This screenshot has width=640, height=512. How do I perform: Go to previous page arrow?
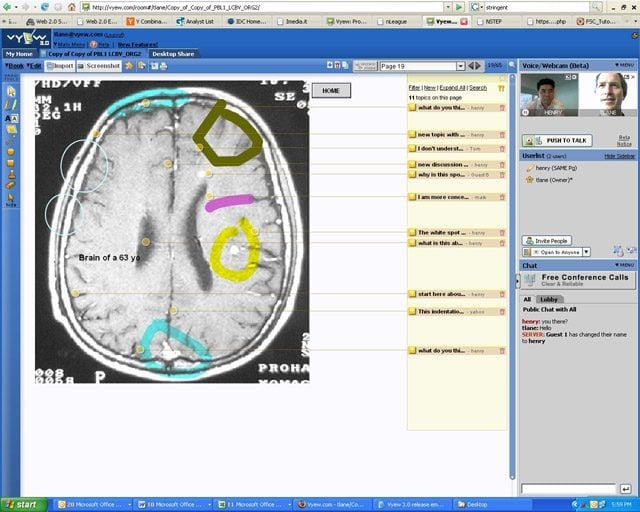471,66
